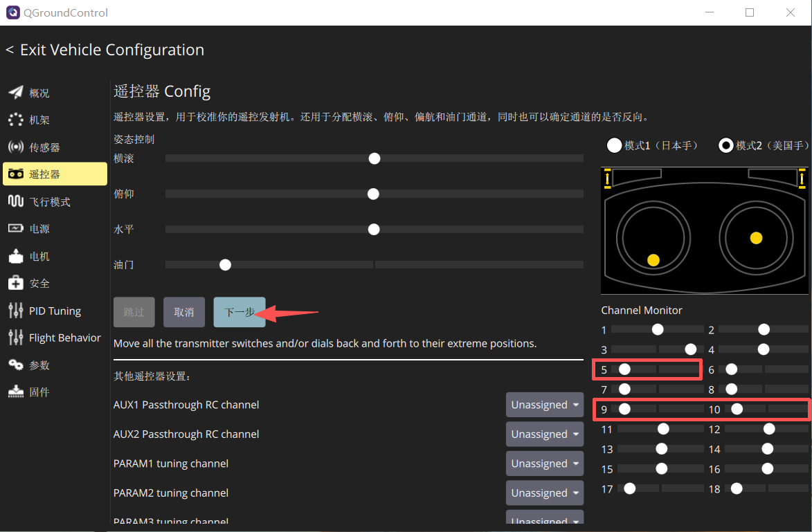Click the 其他遥控器设置 section label

click(x=152, y=376)
